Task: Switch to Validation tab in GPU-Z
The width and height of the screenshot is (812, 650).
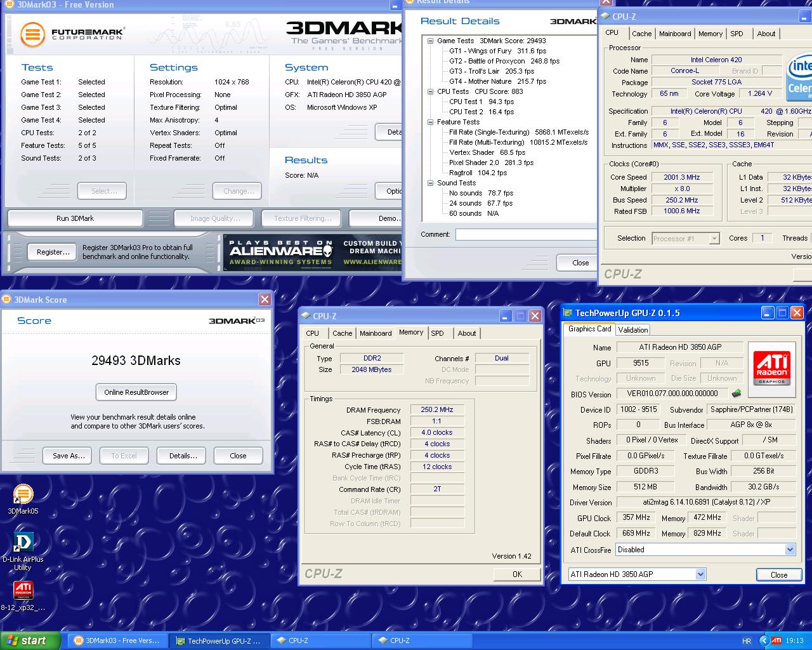Action: (x=633, y=329)
